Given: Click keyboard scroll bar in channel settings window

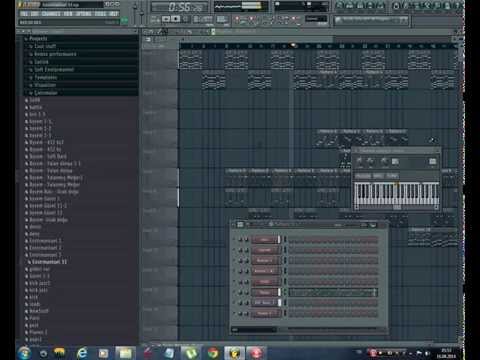Looking at the screenshot, I should (x=397, y=207).
